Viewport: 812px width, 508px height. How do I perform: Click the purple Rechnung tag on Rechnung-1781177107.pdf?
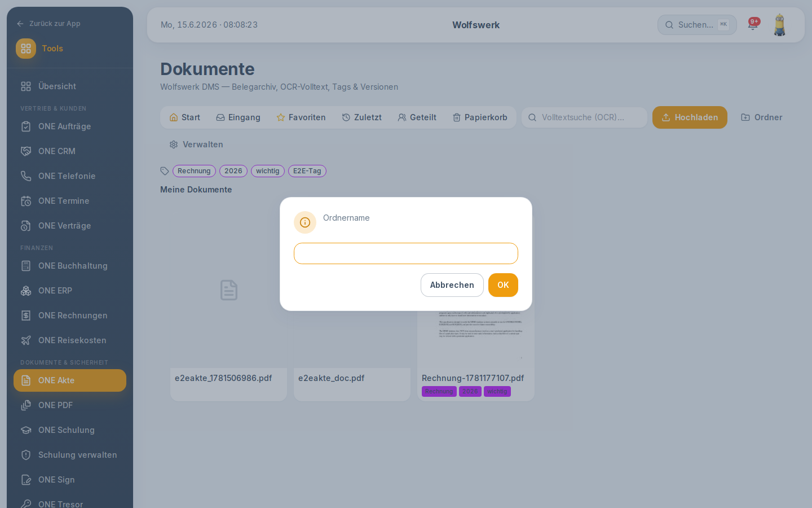pyautogui.click(x=439, y=392)
